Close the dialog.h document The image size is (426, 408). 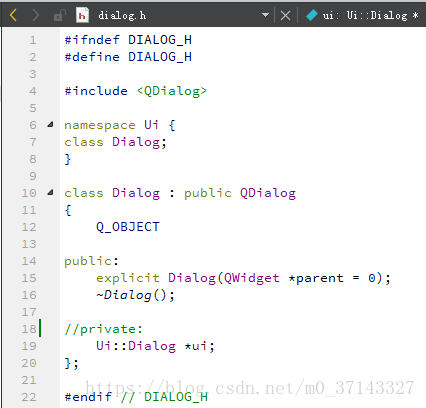[285, 15]
